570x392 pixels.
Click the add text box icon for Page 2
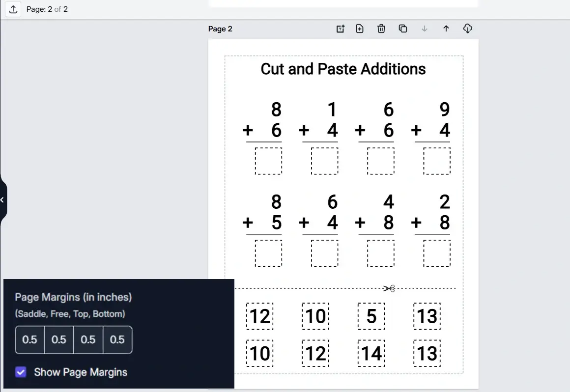point(340,28)
